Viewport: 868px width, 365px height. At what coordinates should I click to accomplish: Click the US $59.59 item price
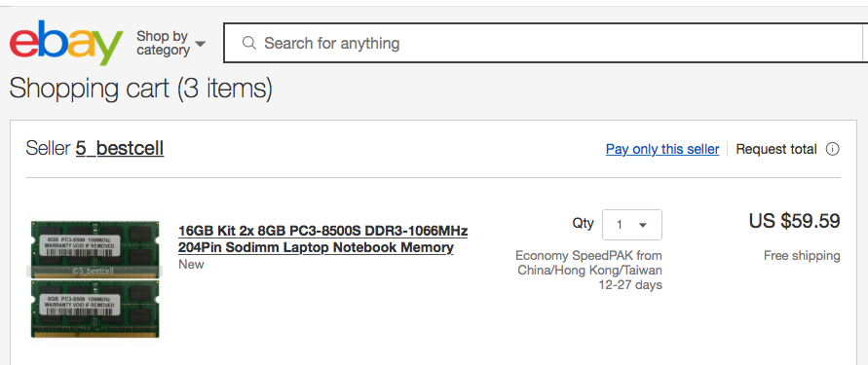coord(794,222)
